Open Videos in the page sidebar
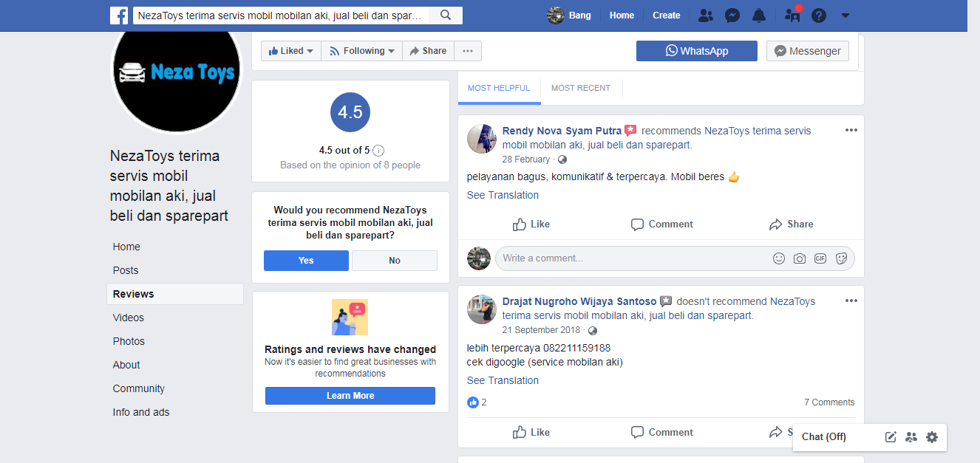This screenshot has width=980, height=463. tap(129, 318)
